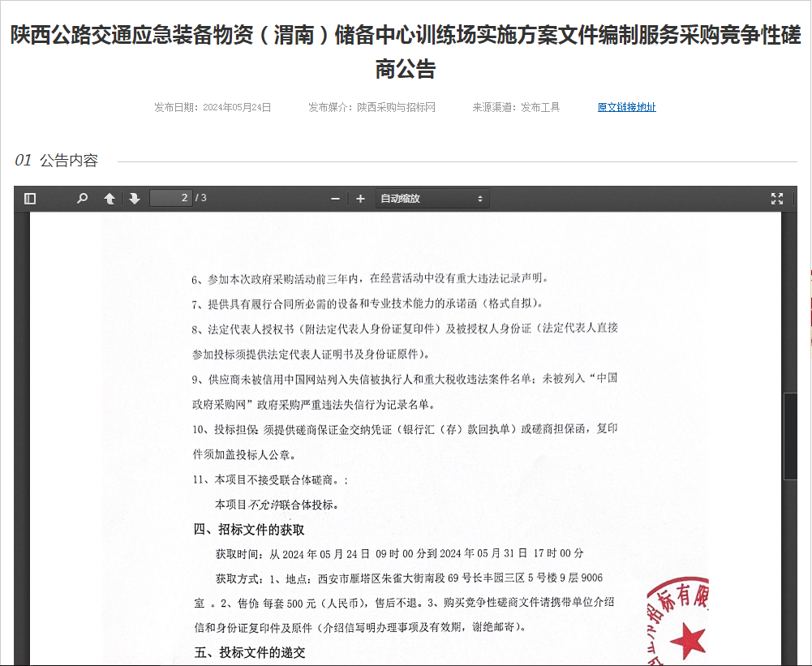812x666 pixels.
Task: Click the total page count '/ 3'
Action: pyautogui.click(x=201, y=198)
